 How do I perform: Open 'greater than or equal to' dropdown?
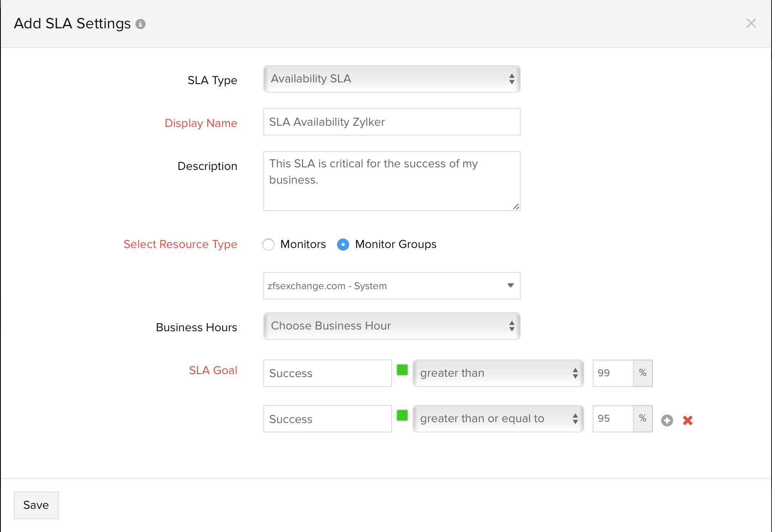pos(498,419)
